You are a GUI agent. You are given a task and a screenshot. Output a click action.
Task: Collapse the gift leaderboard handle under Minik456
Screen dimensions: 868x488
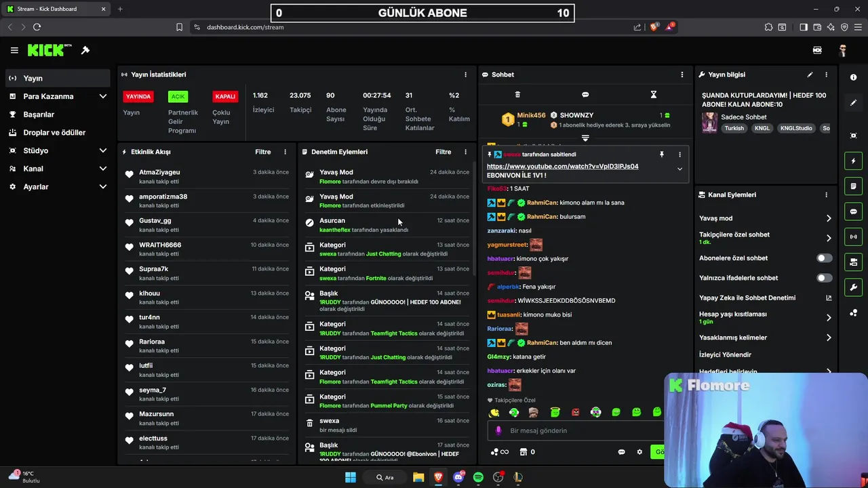pos(585,138)
